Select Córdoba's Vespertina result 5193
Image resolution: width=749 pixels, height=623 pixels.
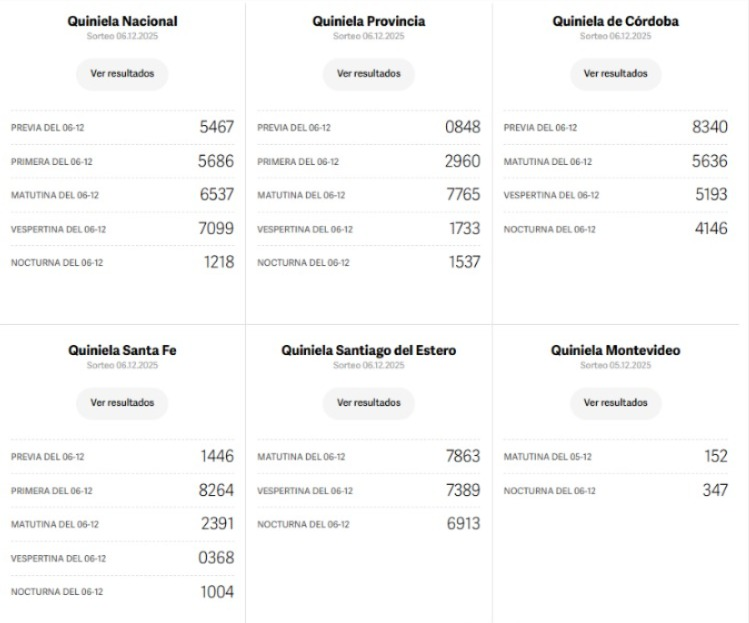[711, 195]
